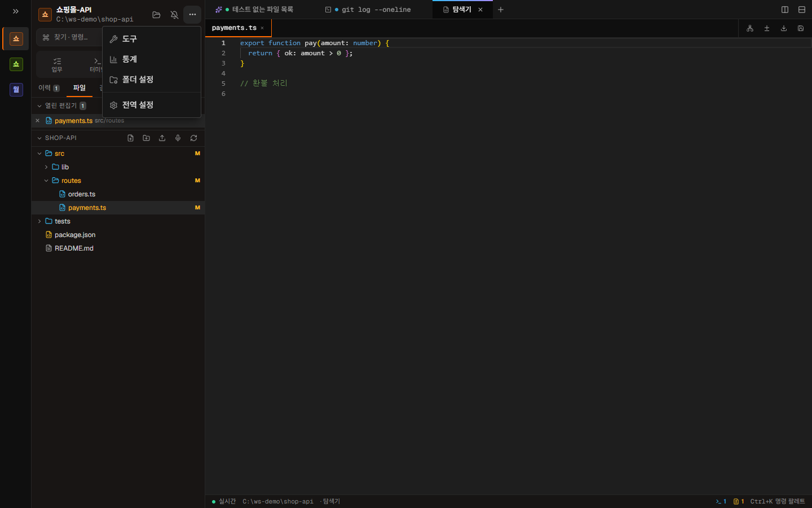
Task: Split the editor into stacked rows
Action: (x=802, y=10)
